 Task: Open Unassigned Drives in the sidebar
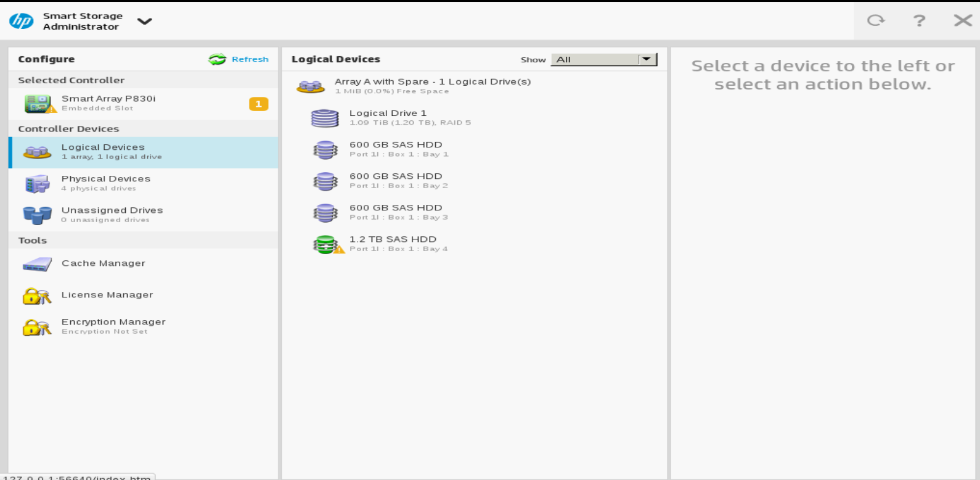click(x=144, y=215)
